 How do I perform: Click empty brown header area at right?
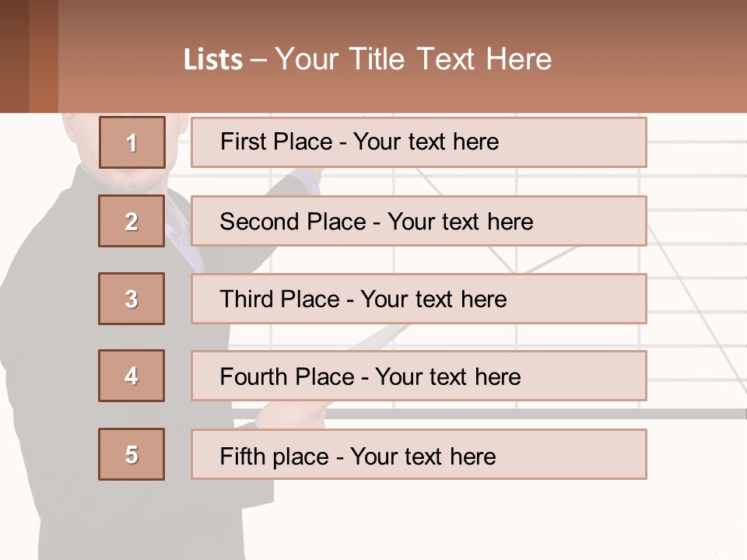(x=661, y=58)
